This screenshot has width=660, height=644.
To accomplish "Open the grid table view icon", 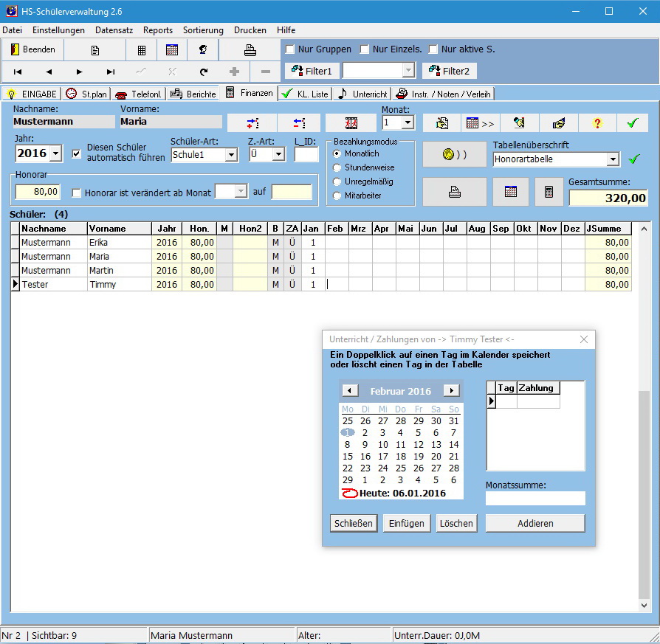I will click(142, 50).
